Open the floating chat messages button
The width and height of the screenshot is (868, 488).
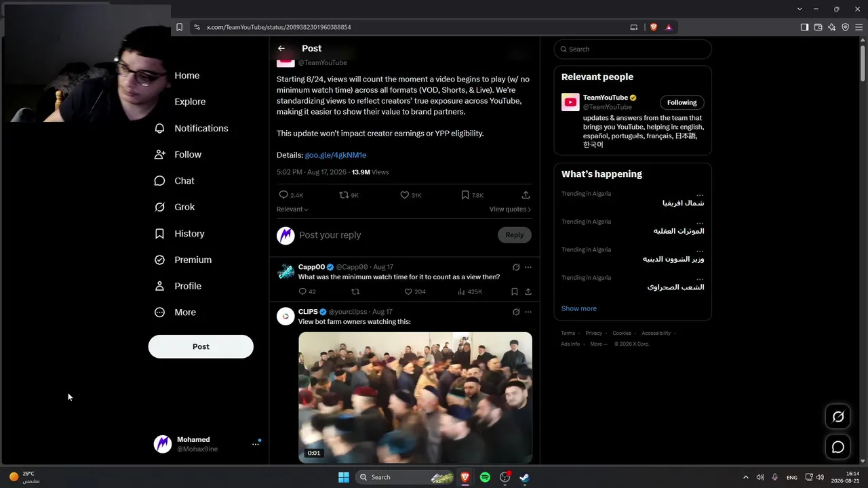(x=838, y=447)
